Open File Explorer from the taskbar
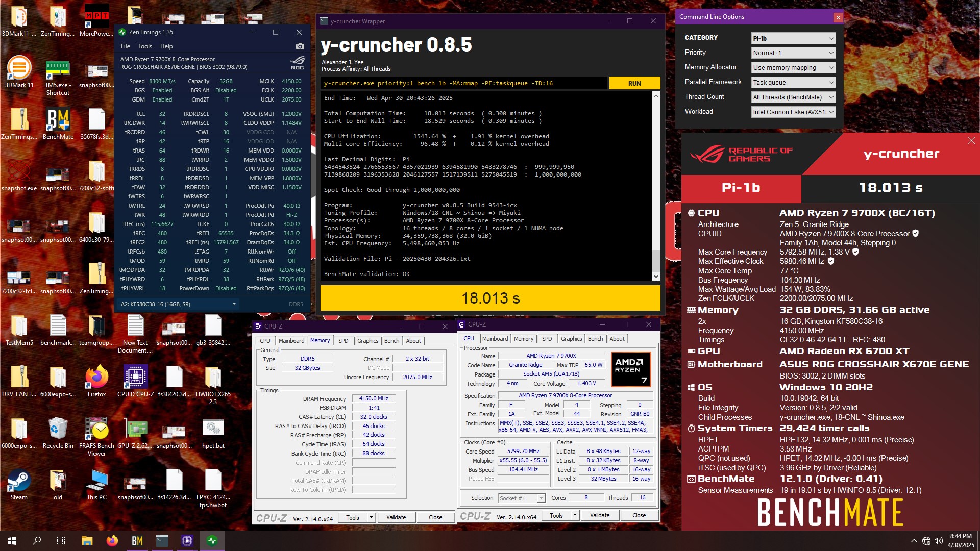Viewport: 980px width, 551px height. [x=87, y=541]
